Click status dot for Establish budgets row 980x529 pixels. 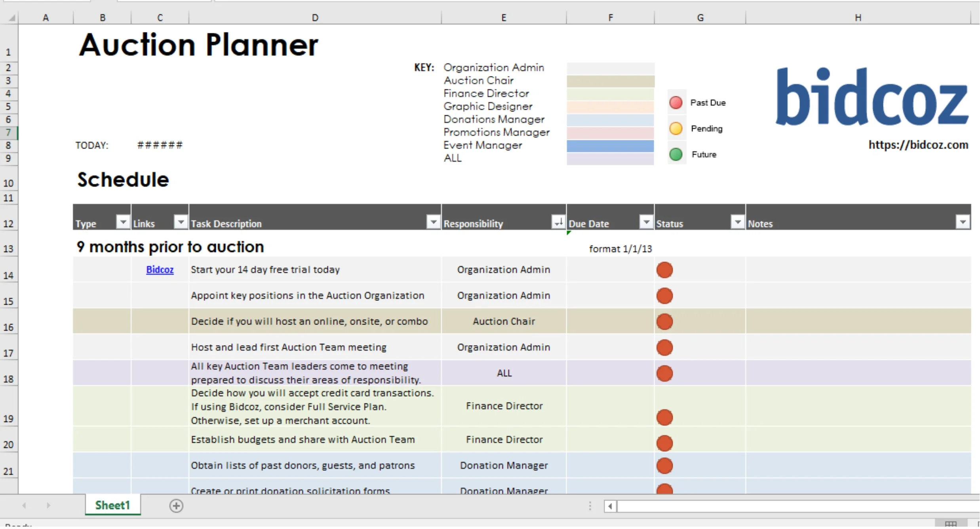(x=664, y=444)
